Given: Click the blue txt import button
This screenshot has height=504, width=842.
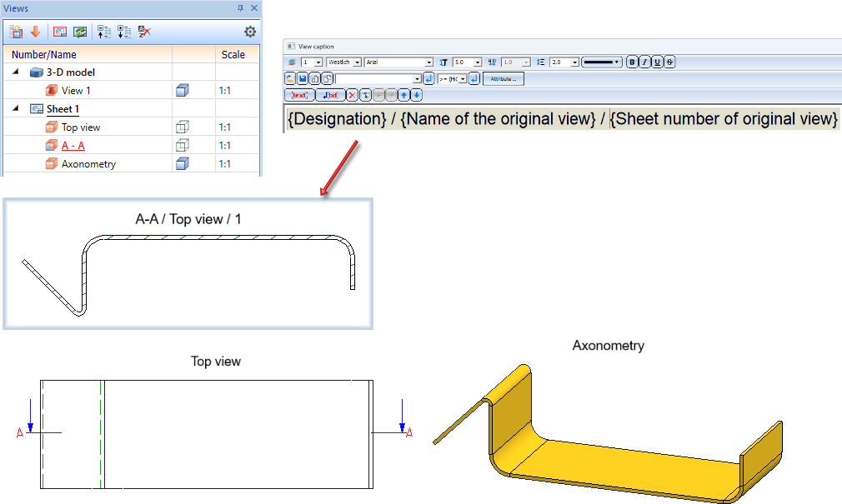Looking at the screenshot, I should pos(329,95).
